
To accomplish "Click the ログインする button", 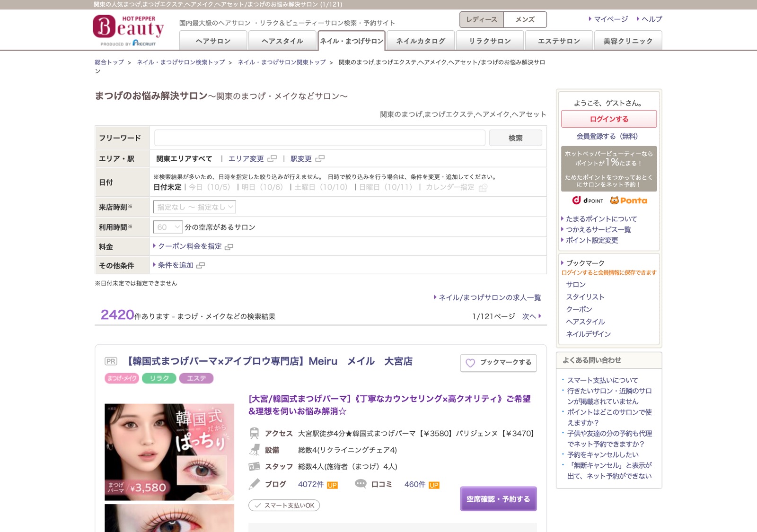I will click(609, 119).
